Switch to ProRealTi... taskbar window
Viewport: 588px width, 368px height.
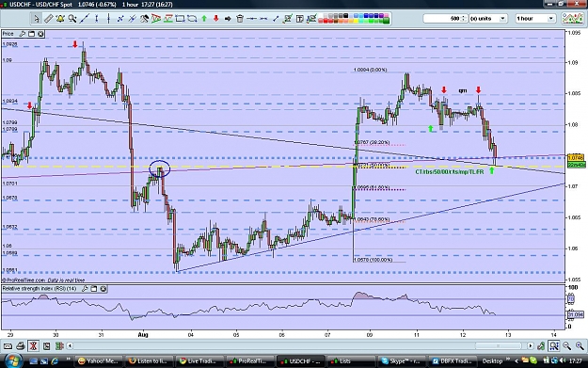[249, 361]
